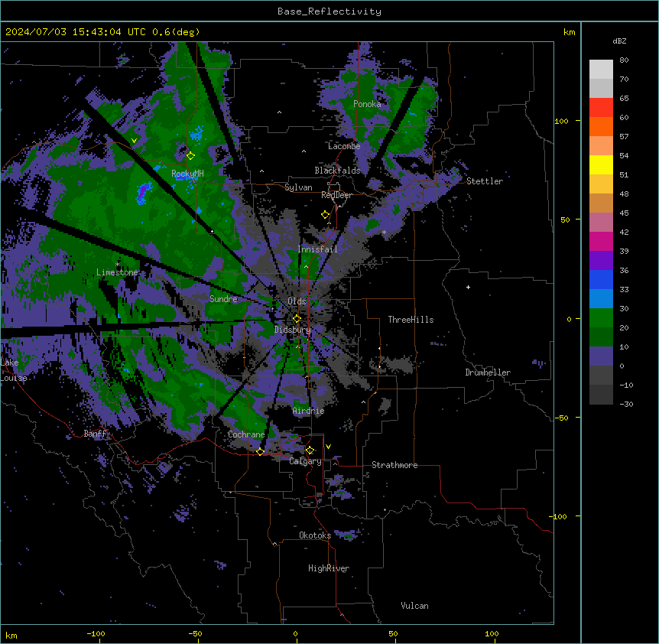Pick the red 65 dBZ legend swatch
The image size is (659, 644).
tap(601, 108)
